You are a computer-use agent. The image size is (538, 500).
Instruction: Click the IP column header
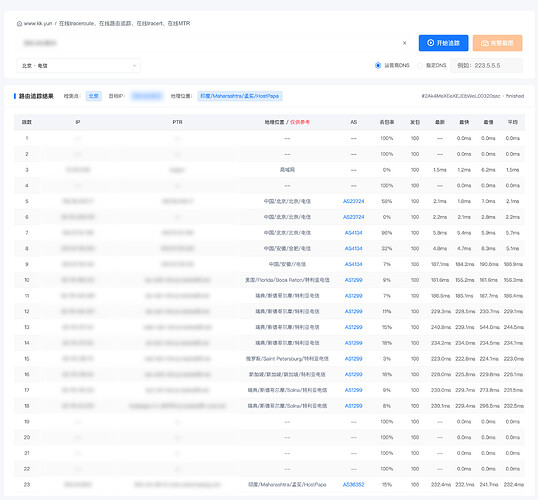pos(78,122)
